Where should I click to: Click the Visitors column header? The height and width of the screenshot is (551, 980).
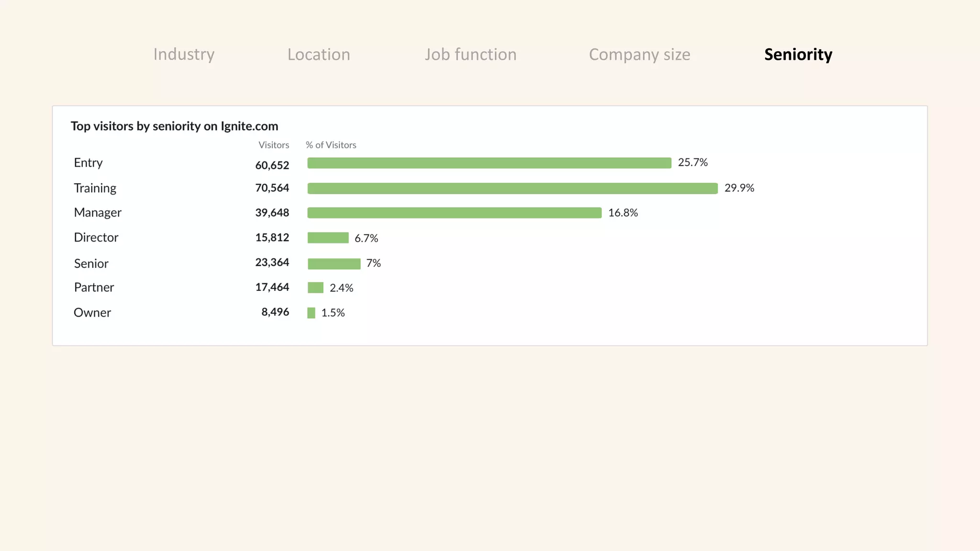click(x=274, y=145)
